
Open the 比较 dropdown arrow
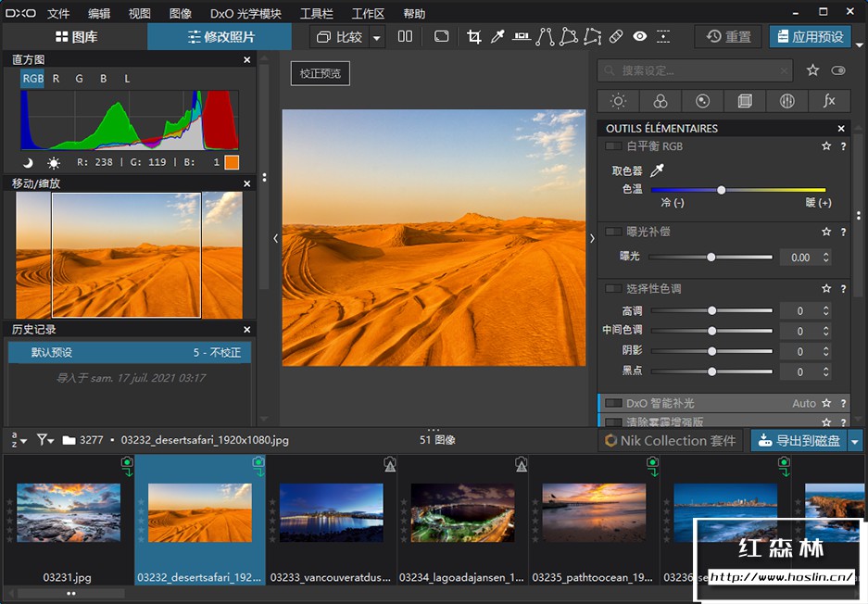378,37
